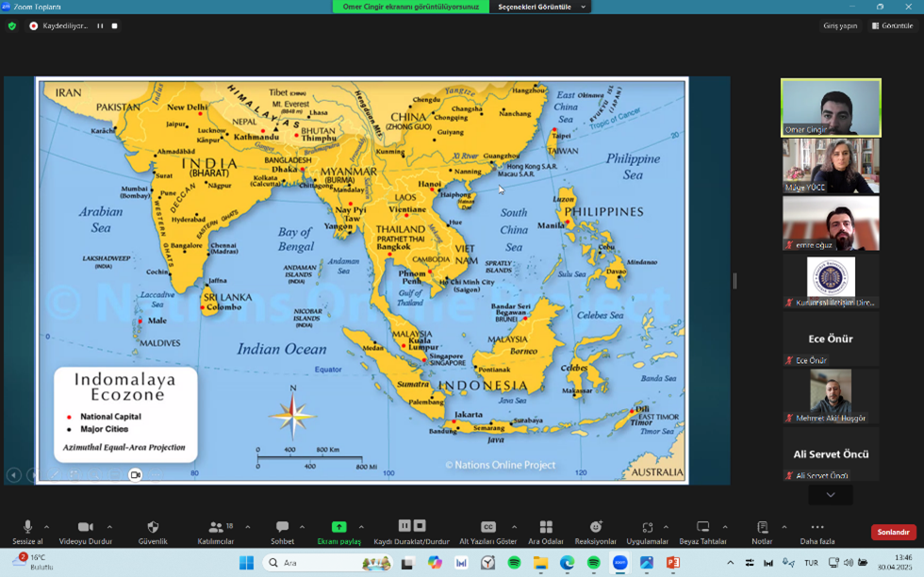Viewport: 924px width, 577px height.
Task: Select the Ali Servet Öncü participant tile
Action: click(831, 454)
